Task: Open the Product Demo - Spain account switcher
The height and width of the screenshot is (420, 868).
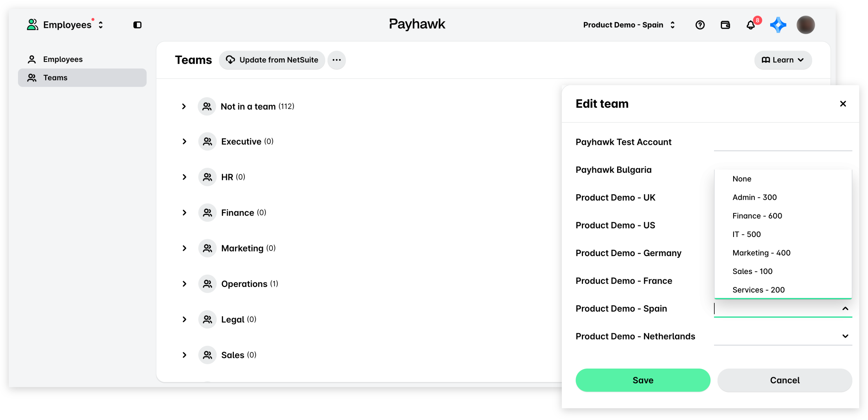Action: pos(629,25)
